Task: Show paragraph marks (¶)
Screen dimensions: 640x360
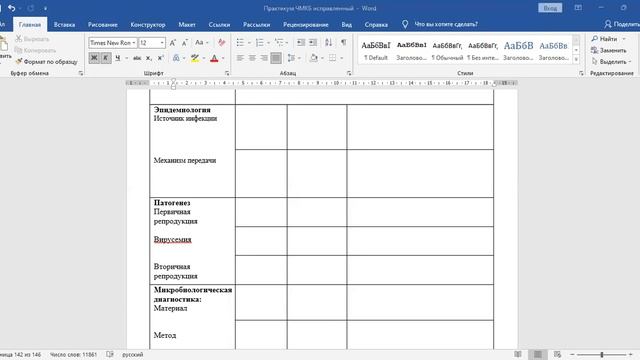Action: pyautogui.click(x=344, y=42)
